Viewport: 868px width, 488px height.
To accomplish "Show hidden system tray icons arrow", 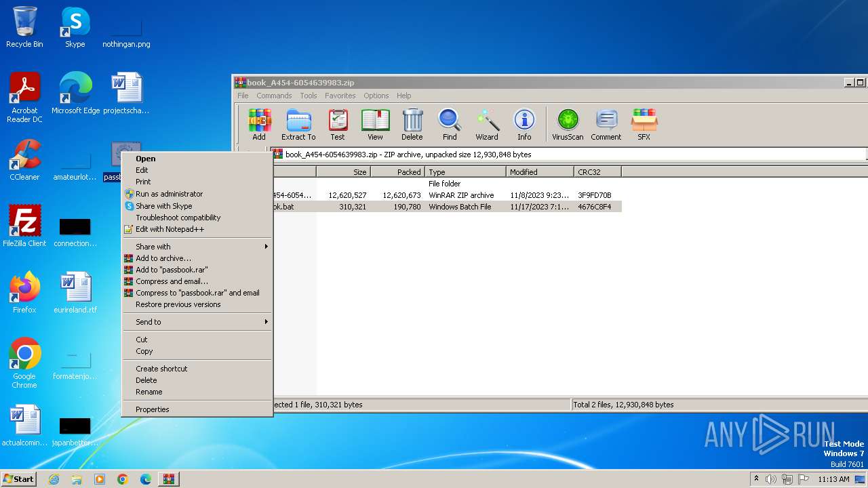I will 756,479.
